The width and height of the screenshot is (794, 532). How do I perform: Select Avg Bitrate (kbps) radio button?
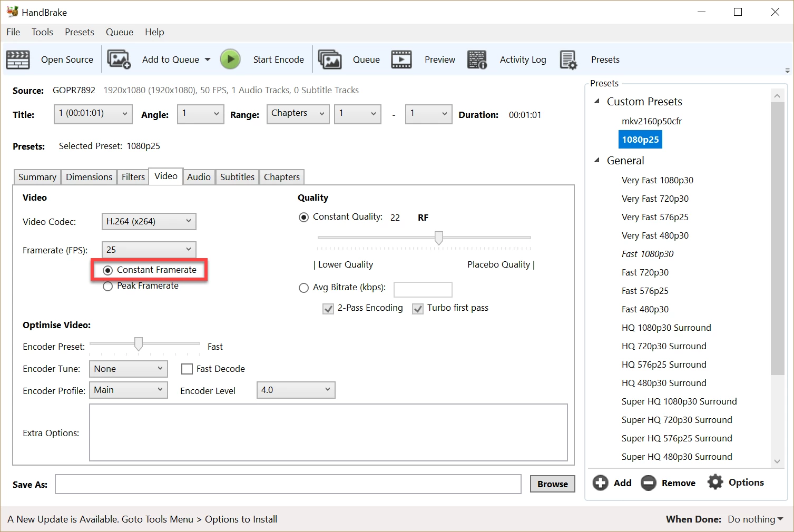303,288
